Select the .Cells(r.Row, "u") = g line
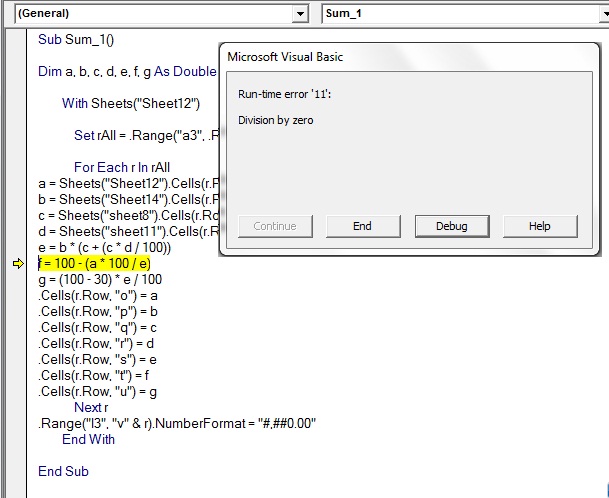 click(x=97, y=391)
